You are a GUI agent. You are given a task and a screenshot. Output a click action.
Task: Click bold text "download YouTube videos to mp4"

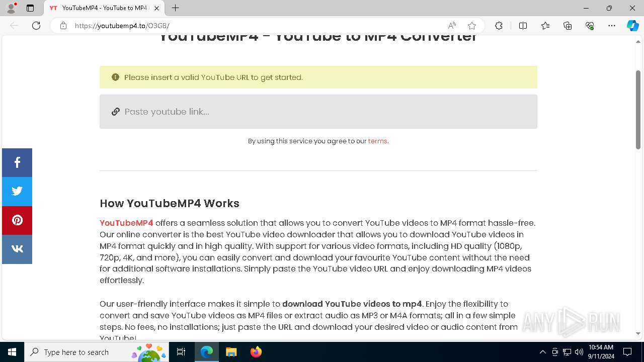(352, 304)
